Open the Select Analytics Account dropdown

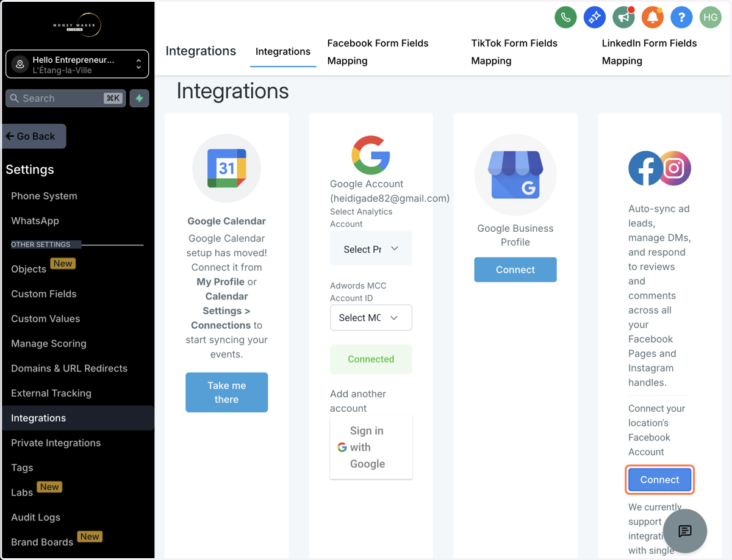tap(371, 248)
